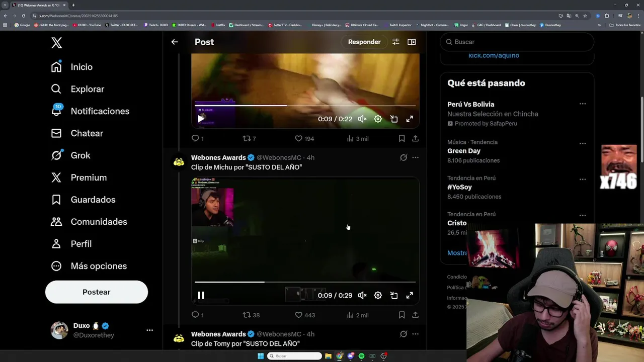View analytics showing 2 mil views
The width and height of the screenshot is (644, 362).
pyautogui.click(x=358, y=315)
